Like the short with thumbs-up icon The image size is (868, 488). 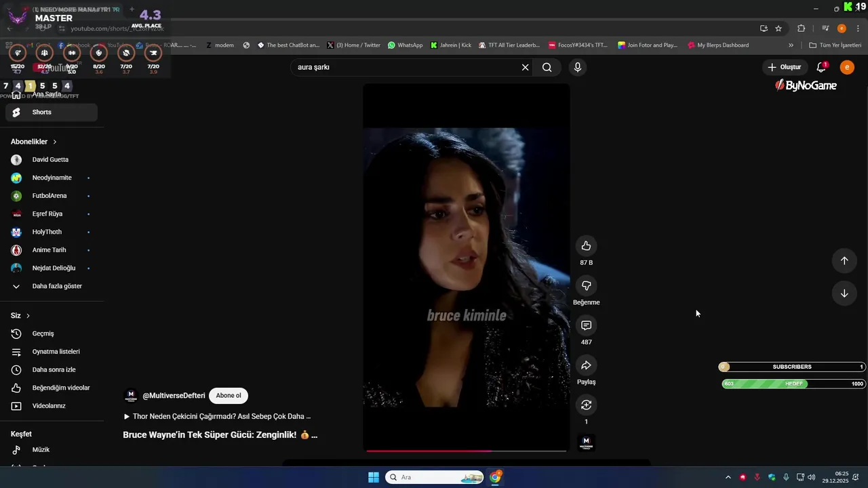point(586,246)
